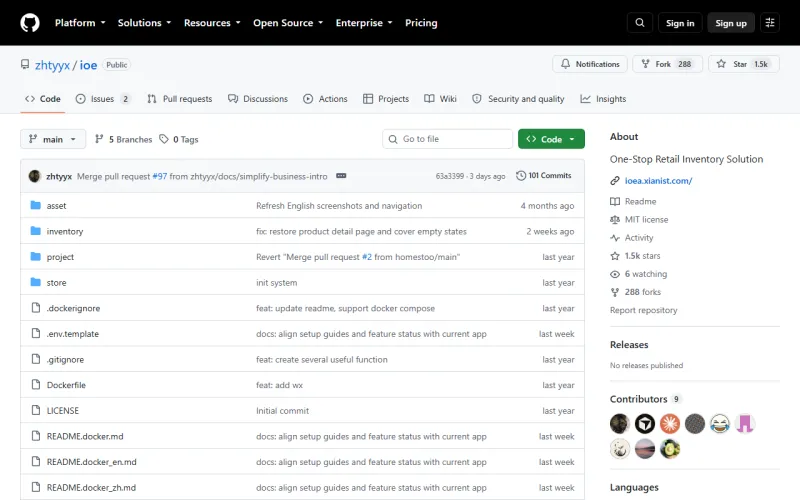Viewport: 800px width, 500px height.
Task: Open the ioea.xianist.com link
Action: pyautogui.click(x=658, y=181)
